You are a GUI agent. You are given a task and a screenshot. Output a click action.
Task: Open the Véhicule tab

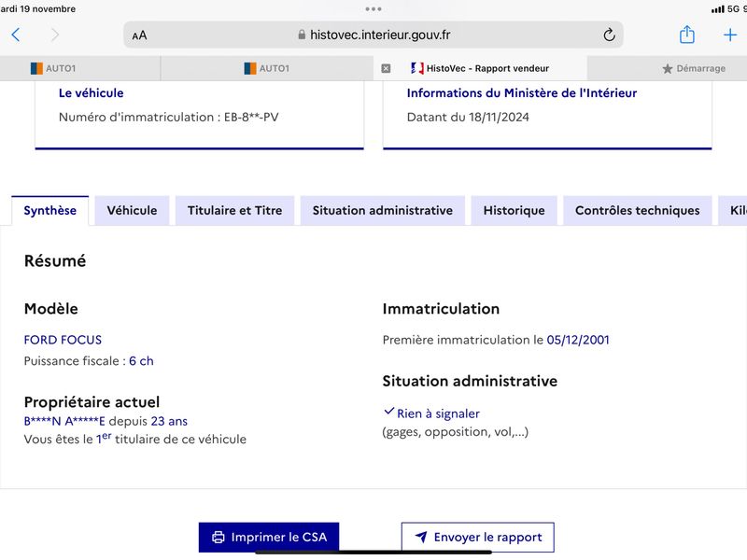tap(132, 211)
